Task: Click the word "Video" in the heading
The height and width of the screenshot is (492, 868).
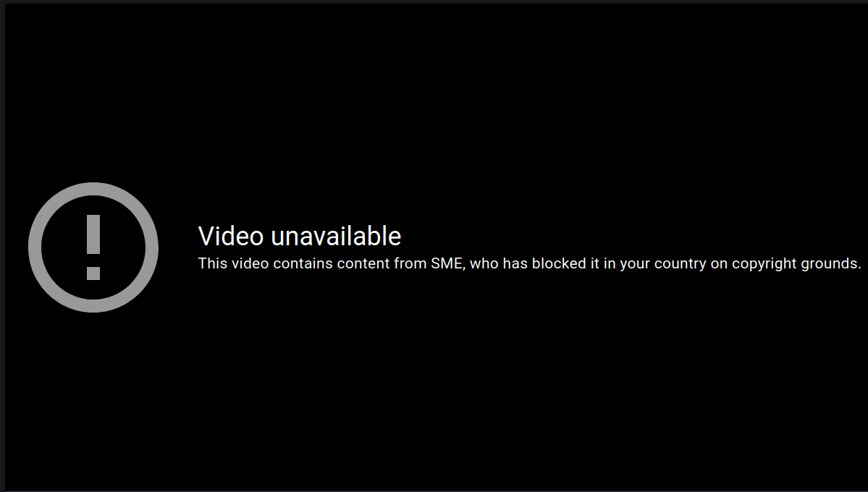Action: [x=231, y=237]
